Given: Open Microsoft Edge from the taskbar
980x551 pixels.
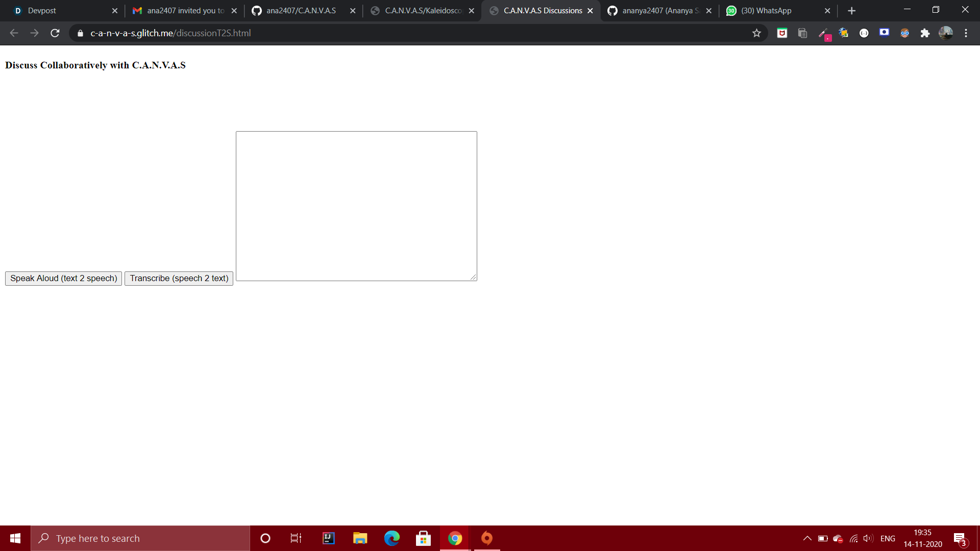Looking at the screenshot, I should click(x=391, y=538).
